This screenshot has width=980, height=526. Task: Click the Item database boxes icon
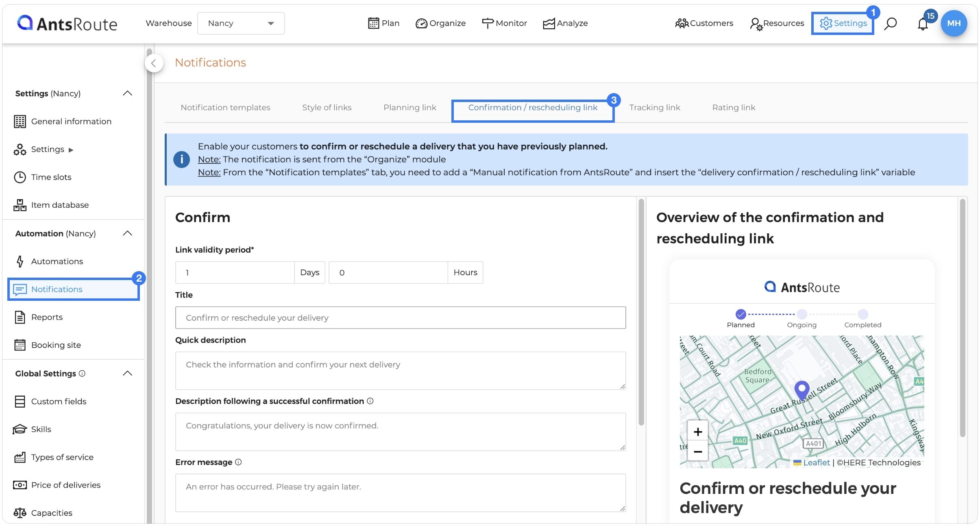tap(20, 205)
